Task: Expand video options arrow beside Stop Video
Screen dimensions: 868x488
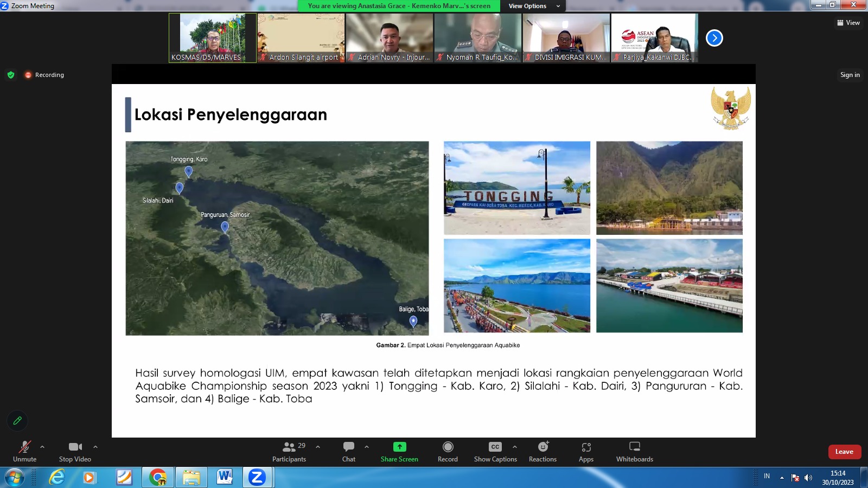Action: (x=95, y=447)
